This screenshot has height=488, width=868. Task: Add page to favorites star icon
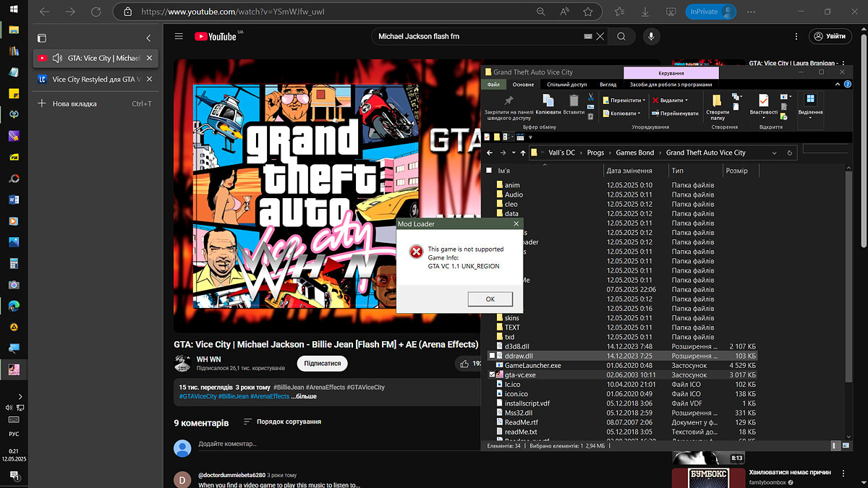click(x=588, y=12)
